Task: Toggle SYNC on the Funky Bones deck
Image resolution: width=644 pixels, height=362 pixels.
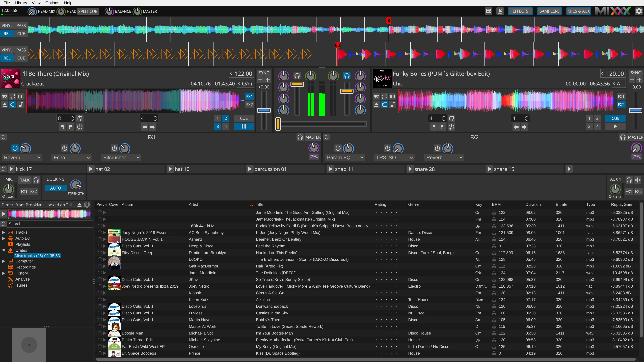Action: (x=635, y=73)
